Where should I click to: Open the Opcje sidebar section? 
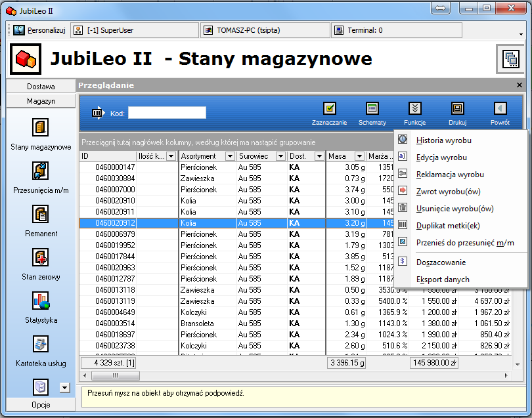click(x=41, y=404)
